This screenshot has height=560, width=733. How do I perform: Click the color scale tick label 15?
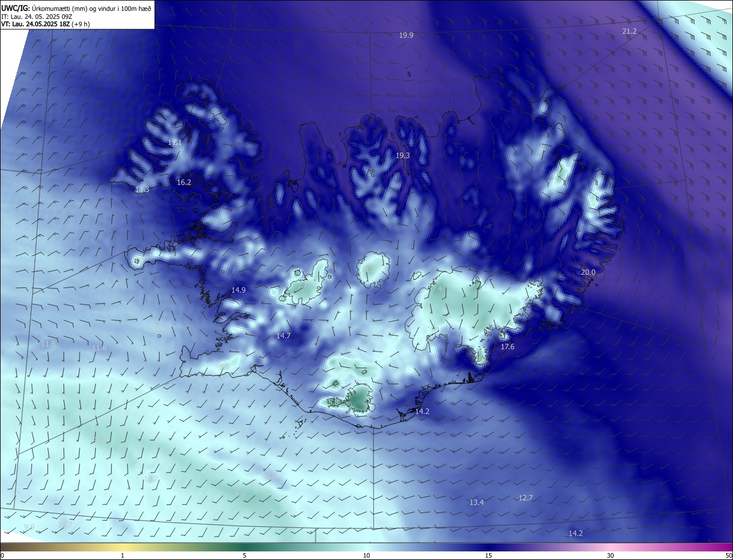pos(488,555)
